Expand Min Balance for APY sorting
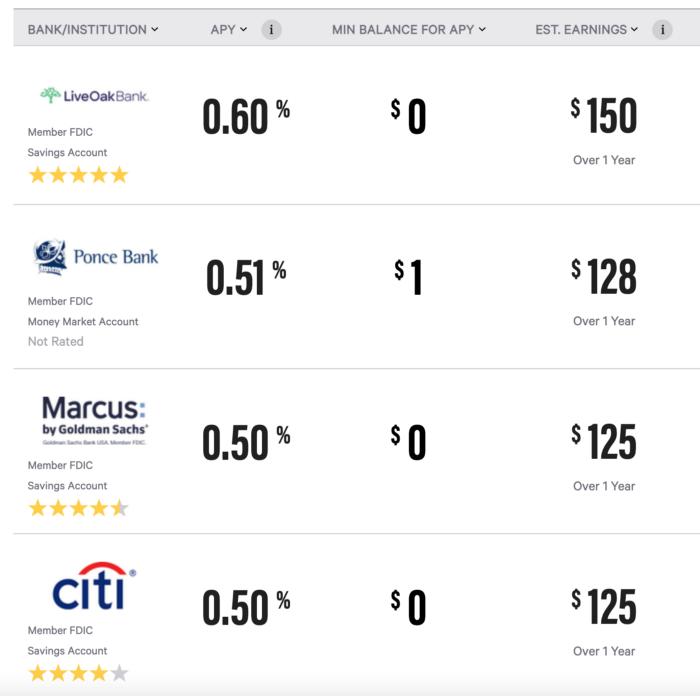This screenshot has height=696, width=700. pos(409,30)
